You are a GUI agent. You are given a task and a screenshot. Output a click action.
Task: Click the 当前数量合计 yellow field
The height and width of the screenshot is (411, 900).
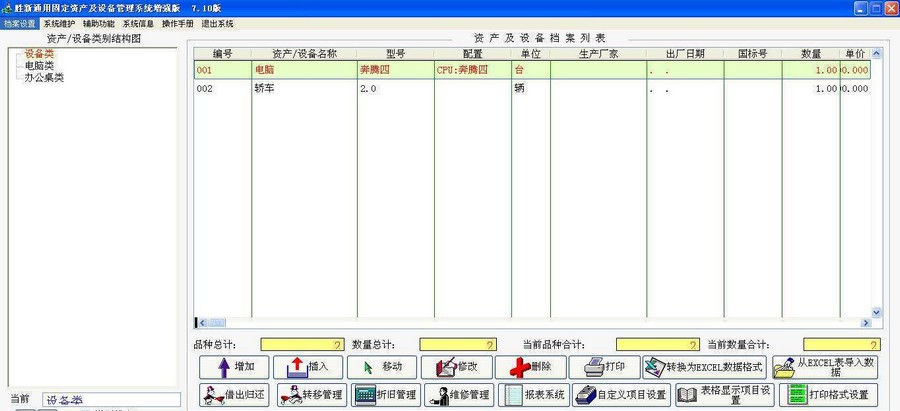841,344
